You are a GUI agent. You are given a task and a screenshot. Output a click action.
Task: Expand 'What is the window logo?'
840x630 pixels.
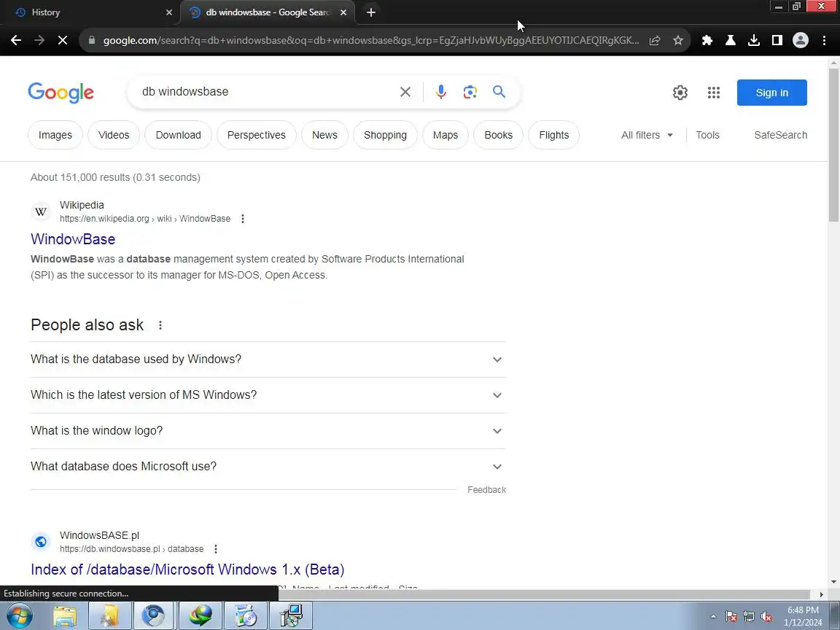(268, 431)
